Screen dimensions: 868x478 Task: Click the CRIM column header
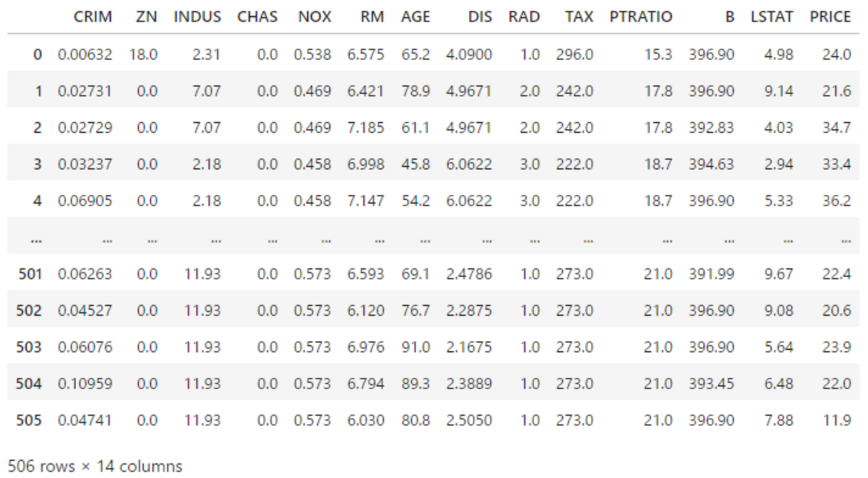click(x=93, y=17)
